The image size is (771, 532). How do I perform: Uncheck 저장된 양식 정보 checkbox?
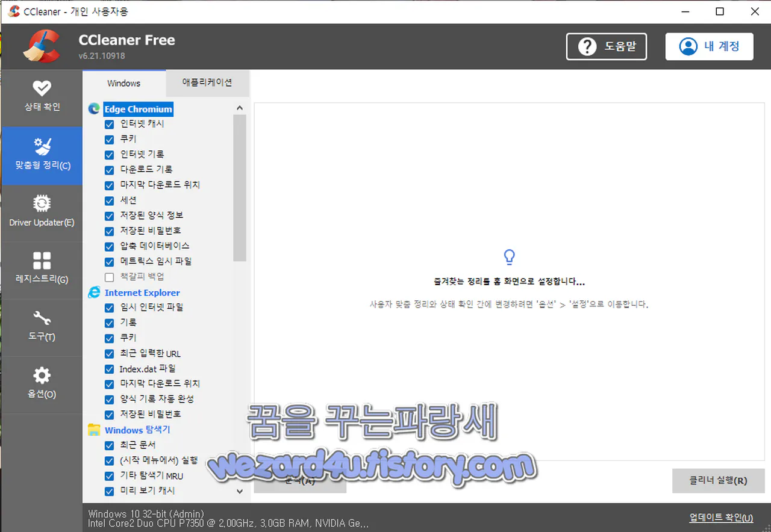pos(109,216)
